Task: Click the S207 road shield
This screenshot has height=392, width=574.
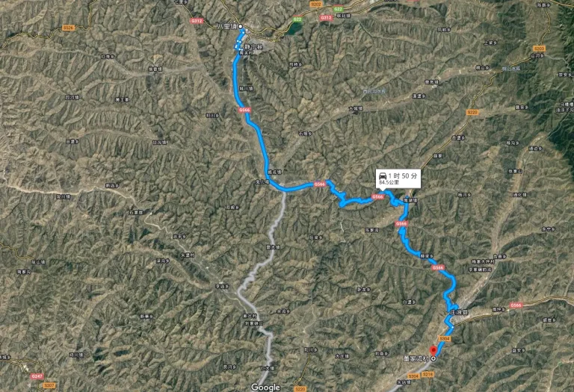Action: [49, 385]
